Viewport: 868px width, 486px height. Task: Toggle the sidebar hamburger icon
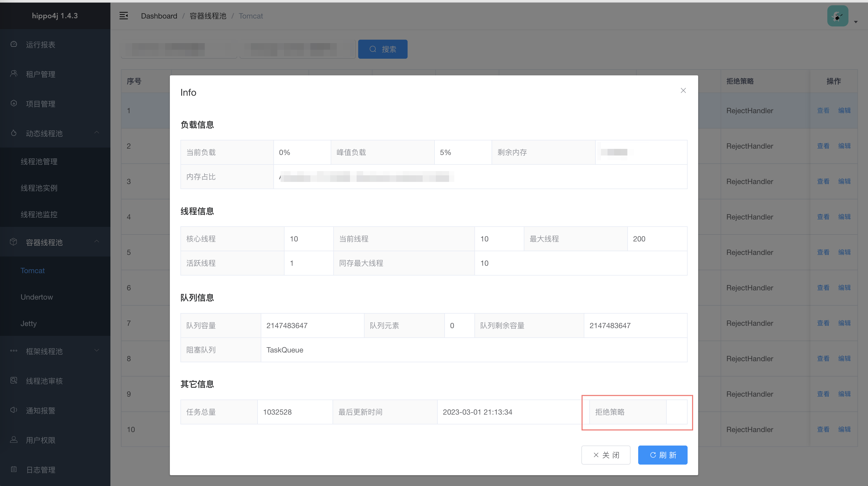[x=124, y=16]
